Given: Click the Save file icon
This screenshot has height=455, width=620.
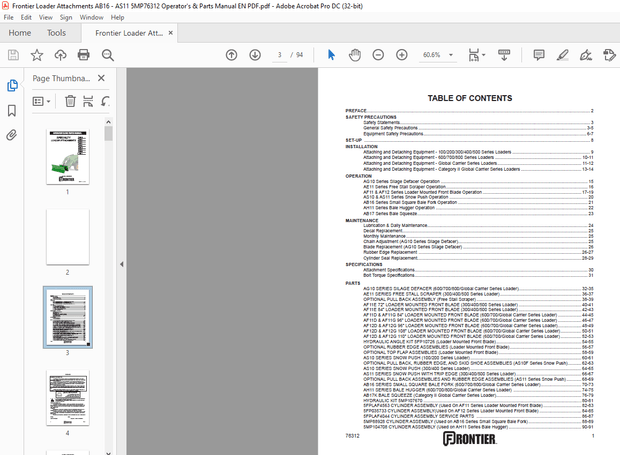Looking at the screenshot, I should pyautogui.click(x=13, y=55).
